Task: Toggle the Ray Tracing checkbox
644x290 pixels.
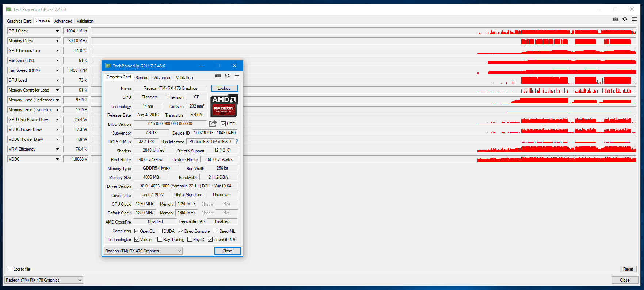Action: point(160,239)
